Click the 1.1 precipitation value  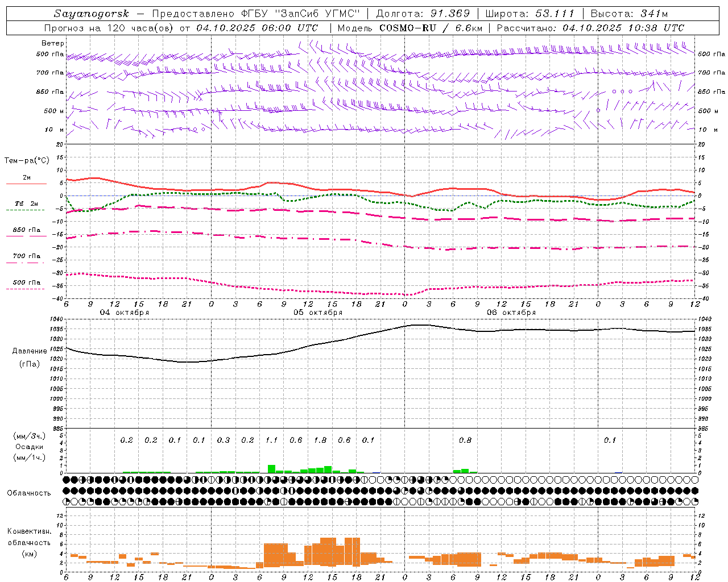[x=272, y=440]
